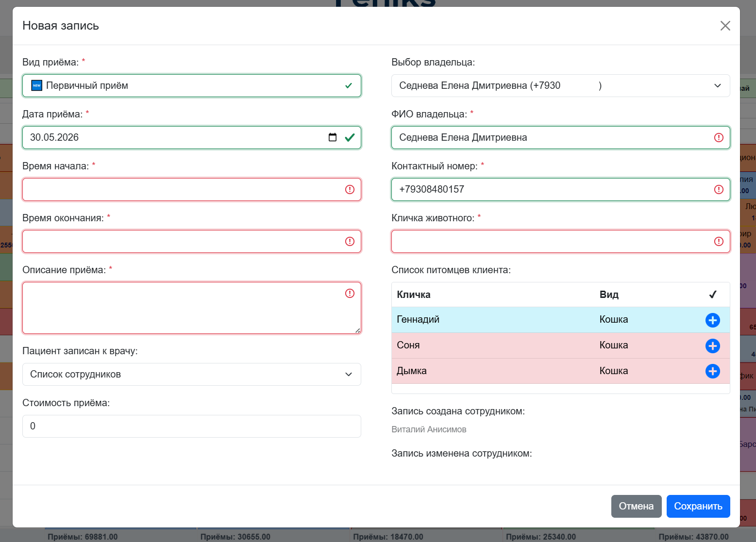756x542 pixels.
Task: Add pet Дымка with plus icon
Action: tap(712, 371)
